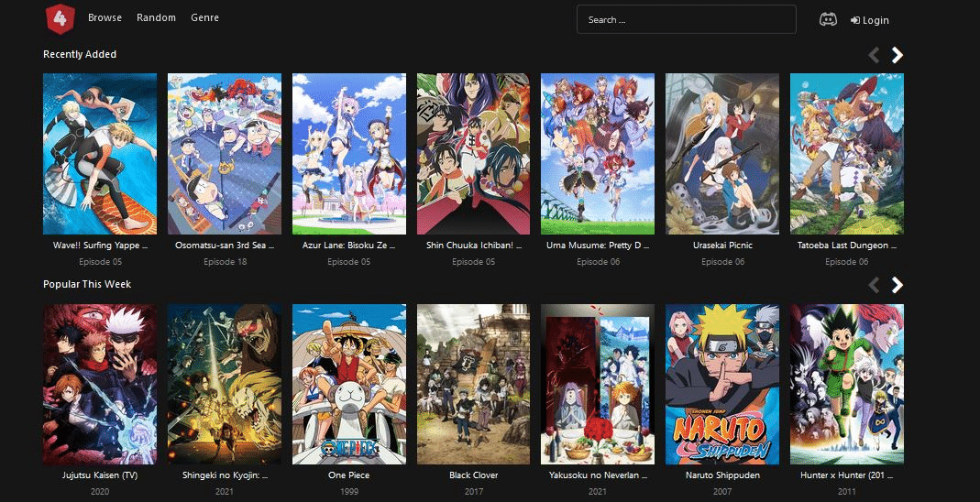Screen dimensions: 980x502
Task: Open Urasekai Picnic poster
Action: coord(722,154)
